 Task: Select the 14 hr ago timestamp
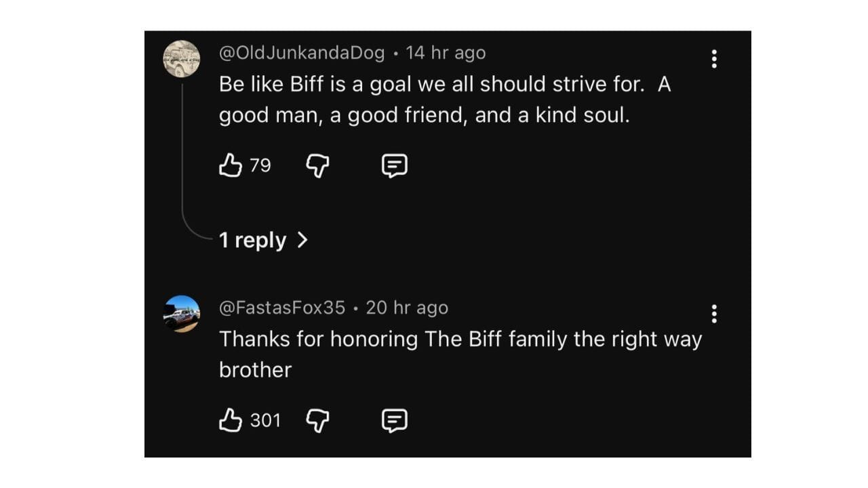[x=446, y=52]
